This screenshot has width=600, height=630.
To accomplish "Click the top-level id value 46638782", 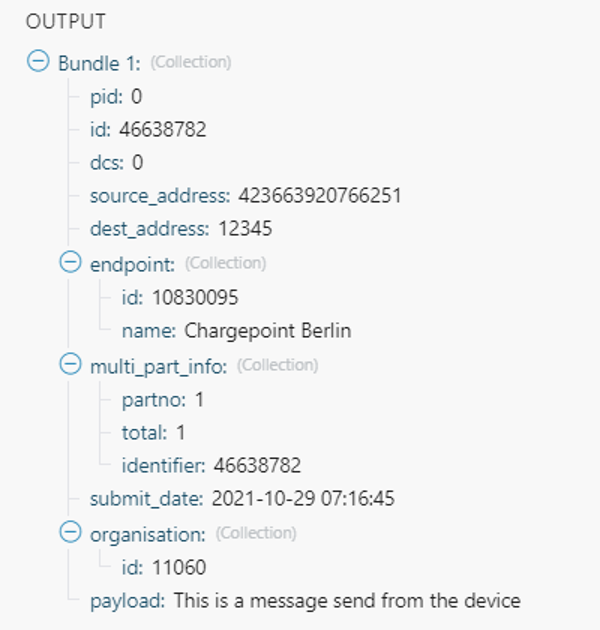I will 162,129.
